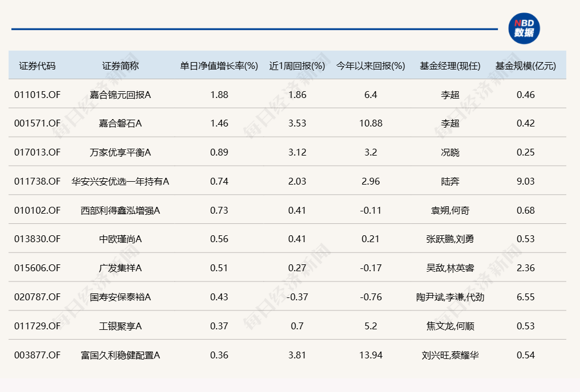Click daily growth value 1.88
The image size is (580, 392).
[x=219, y=95]
